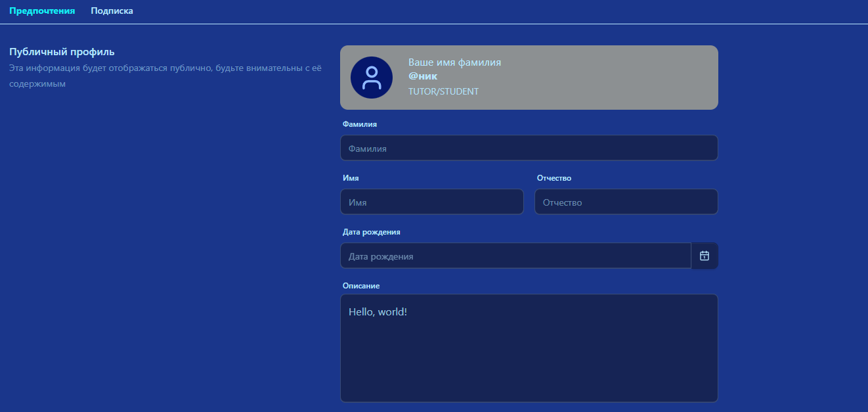Click the Фамилия field label
This screenshot has width=868, height=412.
click(360, 124)
